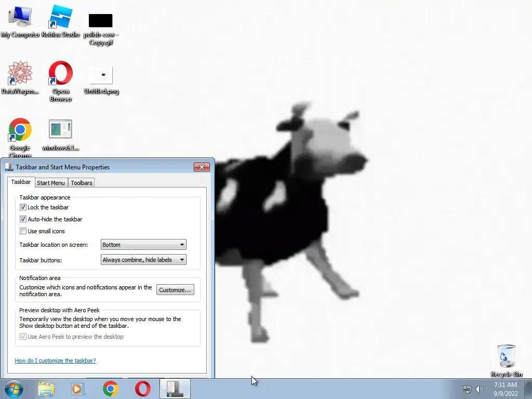The height and width of the screenshot is (399, 532).
Task: Enable Use small icons checkbox
Action: coord(23,231)
